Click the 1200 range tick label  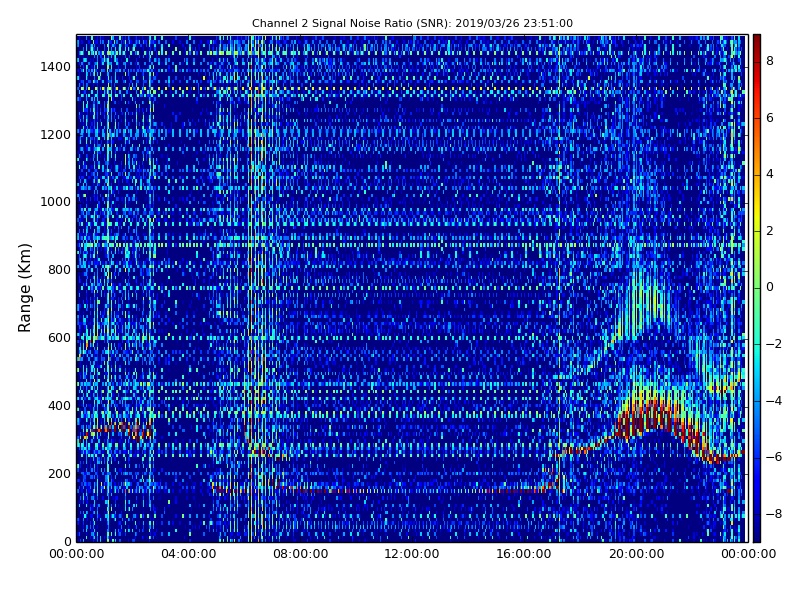click(56, 135)
